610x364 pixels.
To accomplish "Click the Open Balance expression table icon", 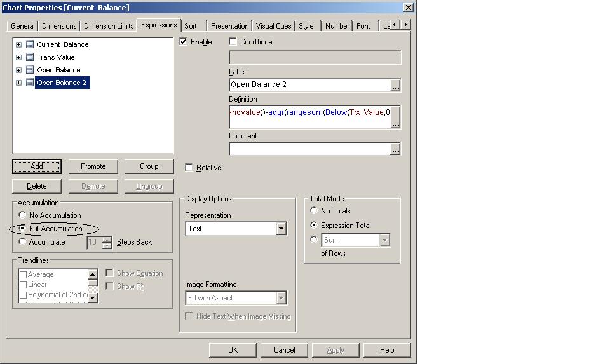I will (x=30, y=70).
